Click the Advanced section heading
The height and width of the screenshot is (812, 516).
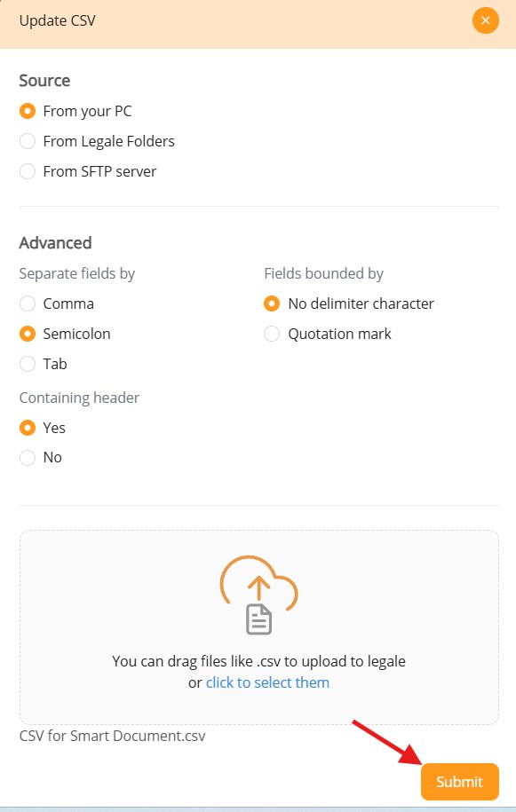(x=55, y=243)
